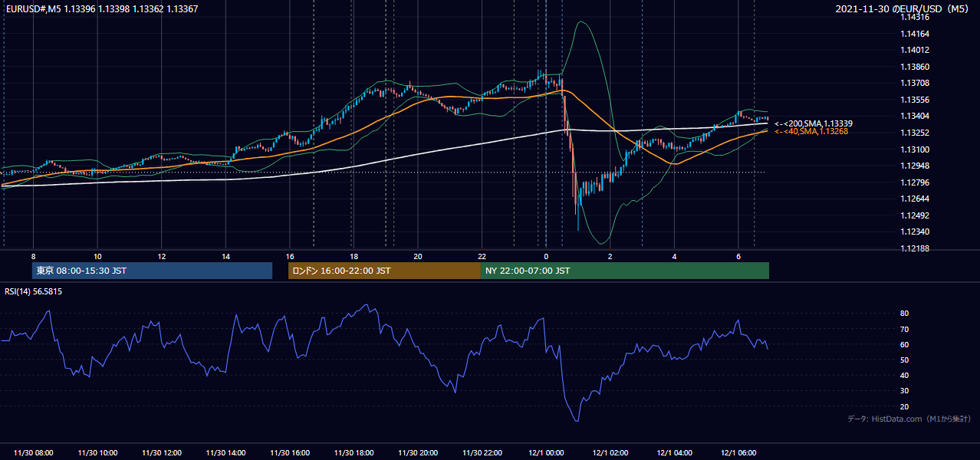Click the RSI scale value 50
The height and width of the screenshot is (460, 980).
904,360
